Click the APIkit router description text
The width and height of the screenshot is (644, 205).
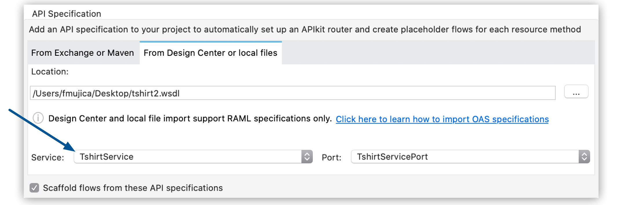pos(305,30)
